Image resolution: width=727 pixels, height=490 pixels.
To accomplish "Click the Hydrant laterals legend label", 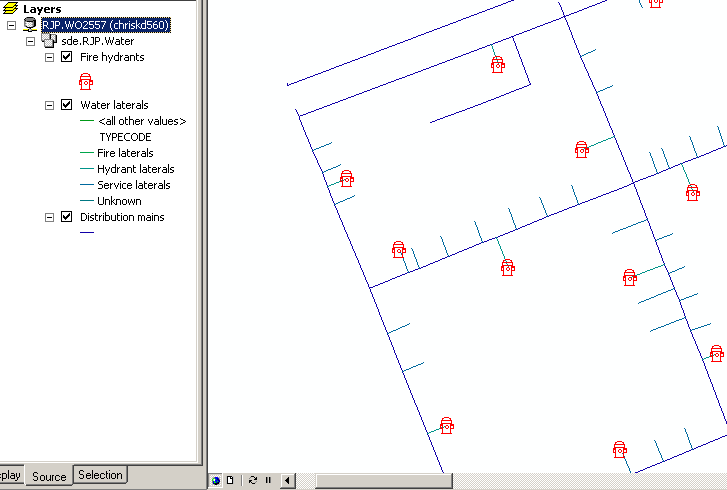I will [x=135, y=169].
